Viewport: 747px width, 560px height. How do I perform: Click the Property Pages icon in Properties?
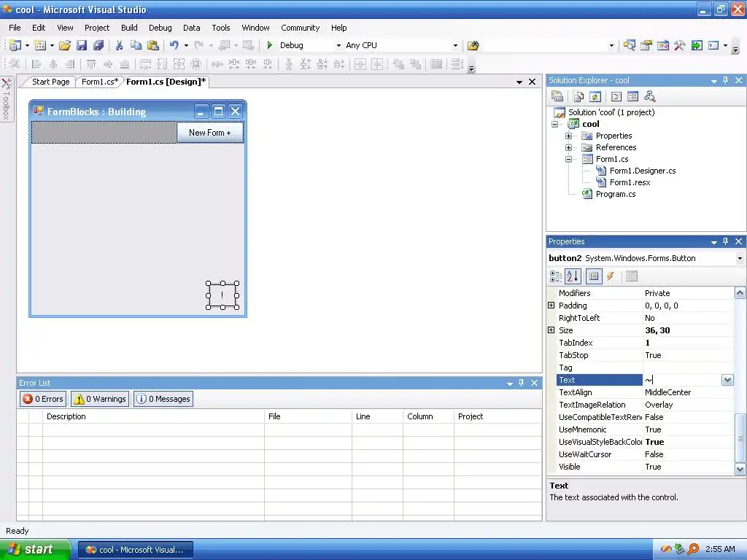click(x=632, y=276)
